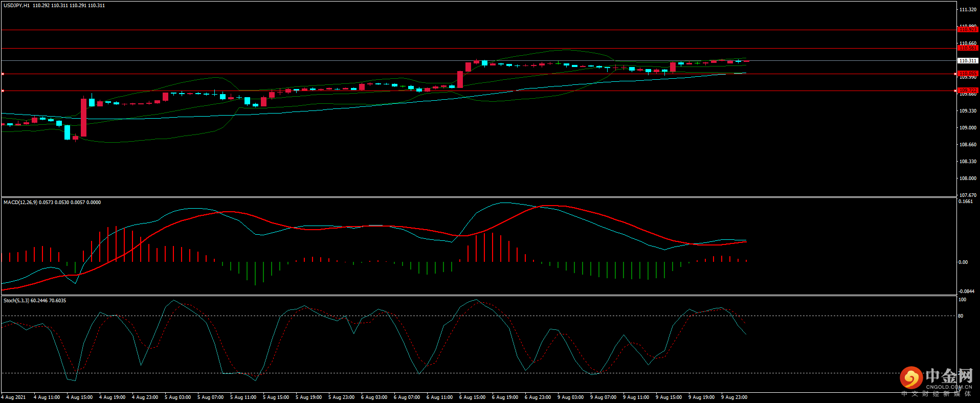The width and height of the screenshot is (980, 403).
Task: Click the Stochastic scale's 80 level label
Action: point(961,316)
